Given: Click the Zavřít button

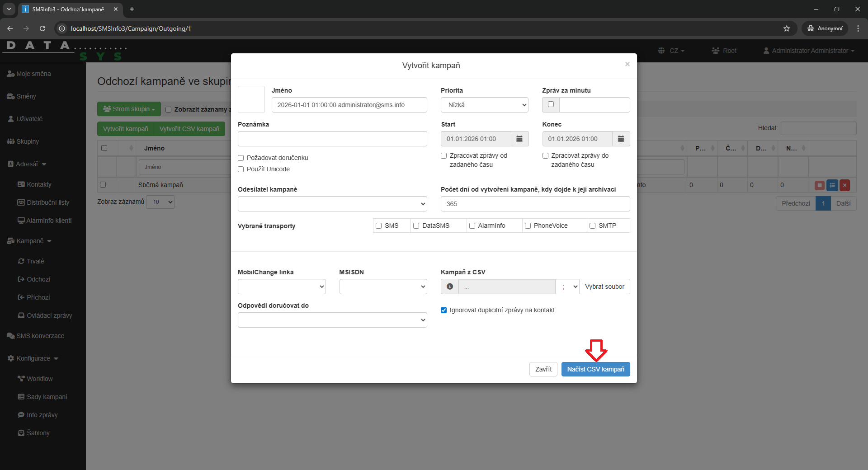Looking at the screenshot, I should [543, 369].
